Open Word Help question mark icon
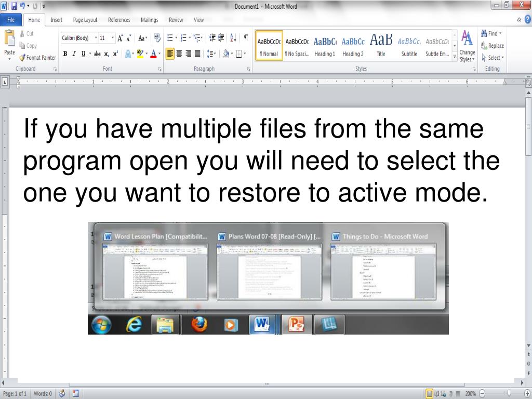The image size is (532, 399). 528,20
